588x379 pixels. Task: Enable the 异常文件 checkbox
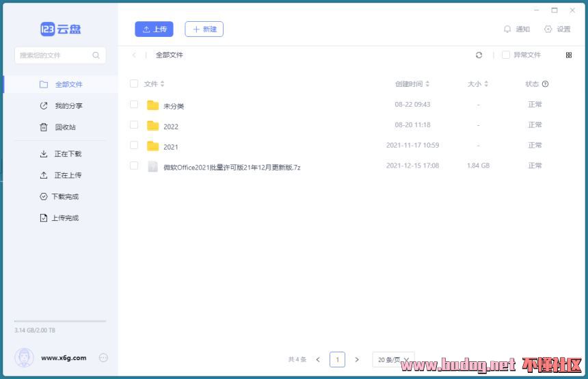pos(505,55)
